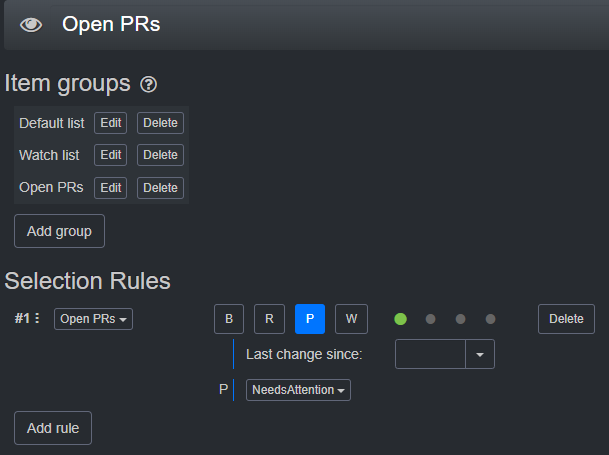Click the rule #1 drag handle dots
Viewport: 609px width, 455px height.
[37, 319]
